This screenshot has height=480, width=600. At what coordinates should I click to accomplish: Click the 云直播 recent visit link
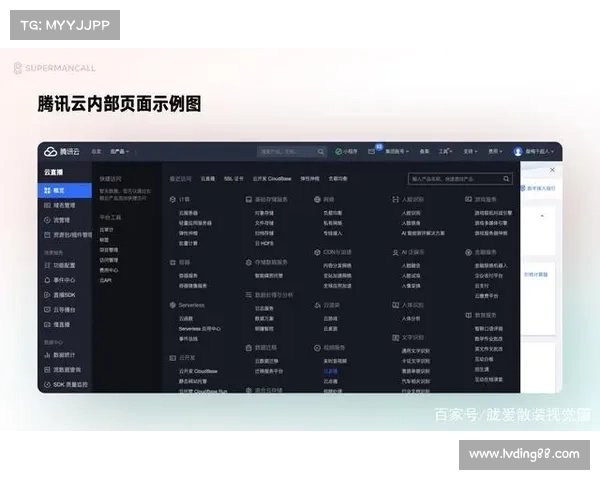pos(208,179)
